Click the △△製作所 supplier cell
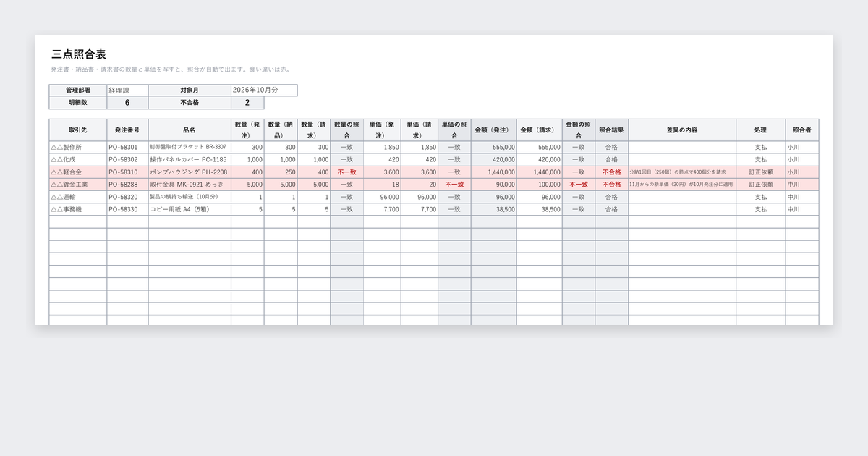Viewport: 868px width, 456px height. (x=78, y=147)
